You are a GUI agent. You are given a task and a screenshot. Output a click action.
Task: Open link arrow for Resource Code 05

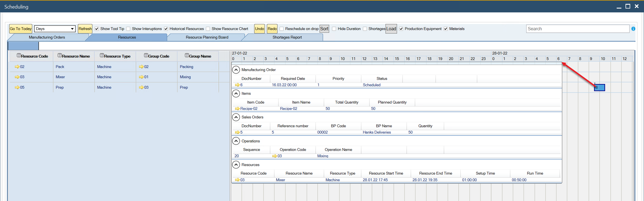point(17,87)
